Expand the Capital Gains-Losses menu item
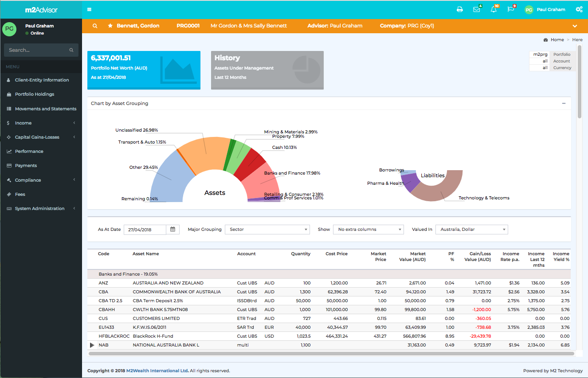The width and height of the screenshot is (588, 378). point(37,137)
